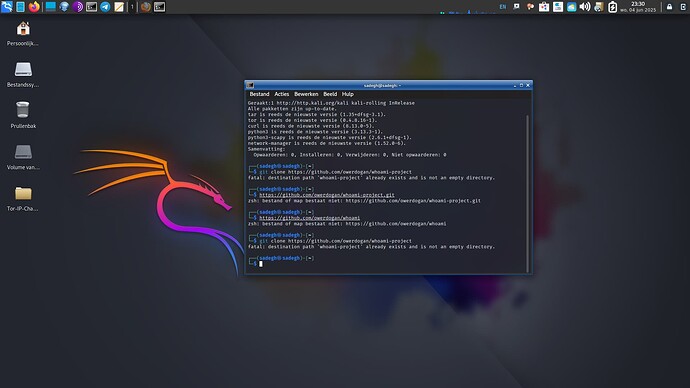Click underlined whoami-project.git URL command

(x=327, y=195)
